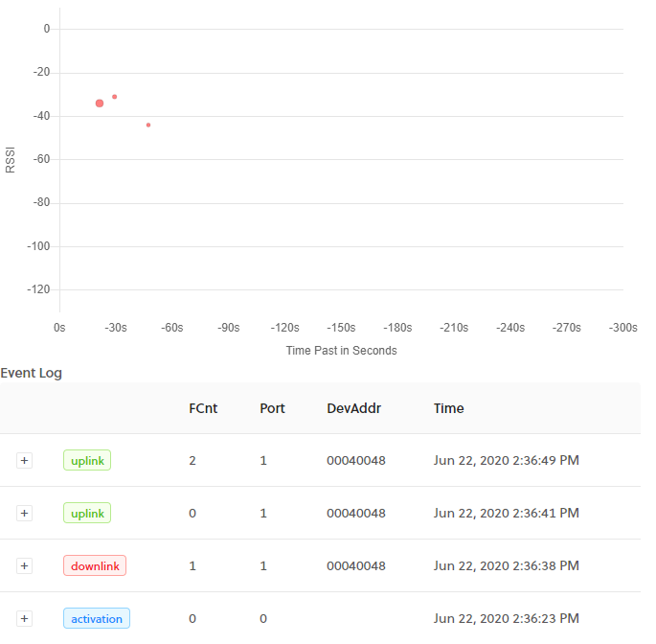Viewport: 656px width, 644px height.
Task: Select the blue activation badge
Action: (96, 619)
